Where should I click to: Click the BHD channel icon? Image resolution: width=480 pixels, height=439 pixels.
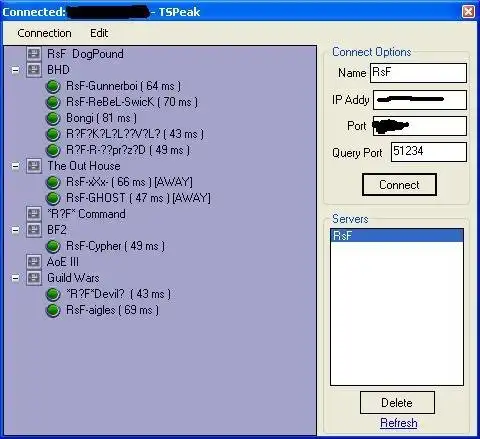point(34,69)
